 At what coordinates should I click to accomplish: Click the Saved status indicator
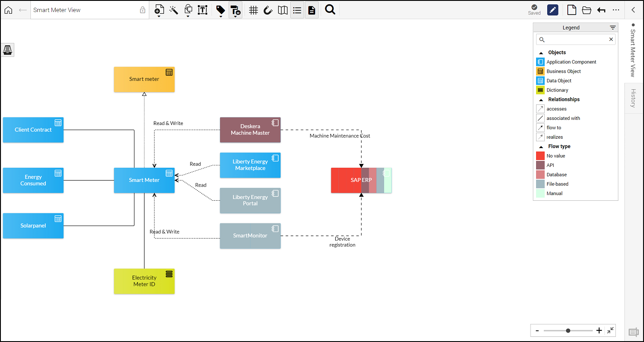tap(534, 10)
